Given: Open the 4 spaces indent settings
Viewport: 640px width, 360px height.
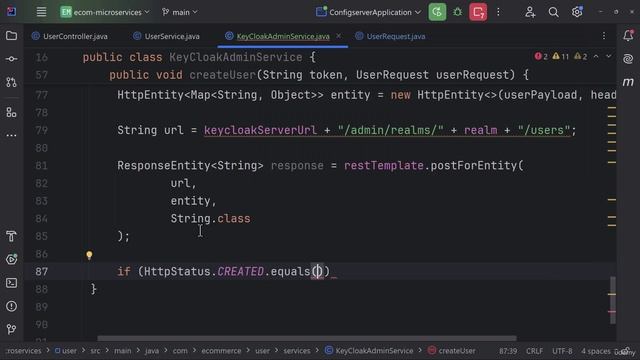Looking at the screenshot, I should coord(596,351).
